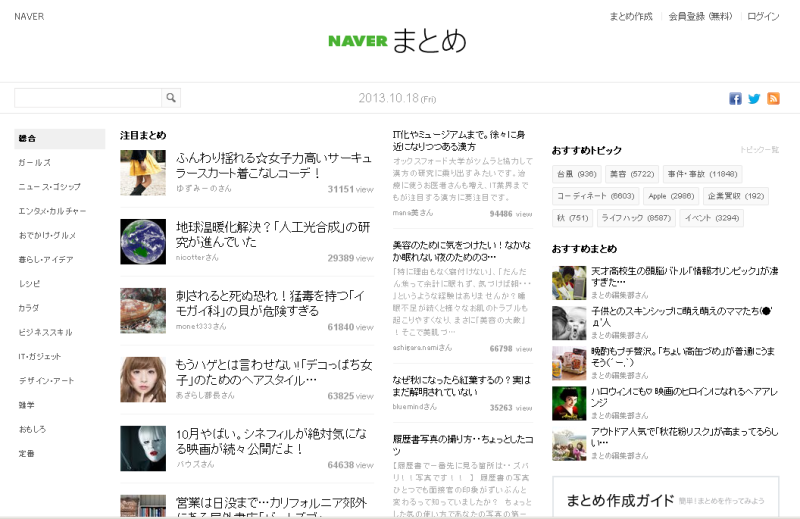The image size is (800, 519).
Task: Select the 雑学 category
Action: 27,405
